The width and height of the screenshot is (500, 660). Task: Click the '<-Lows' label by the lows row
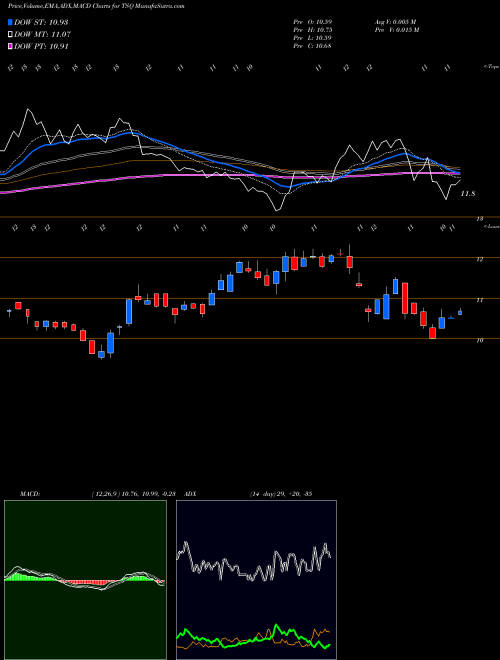pos(491,226)
